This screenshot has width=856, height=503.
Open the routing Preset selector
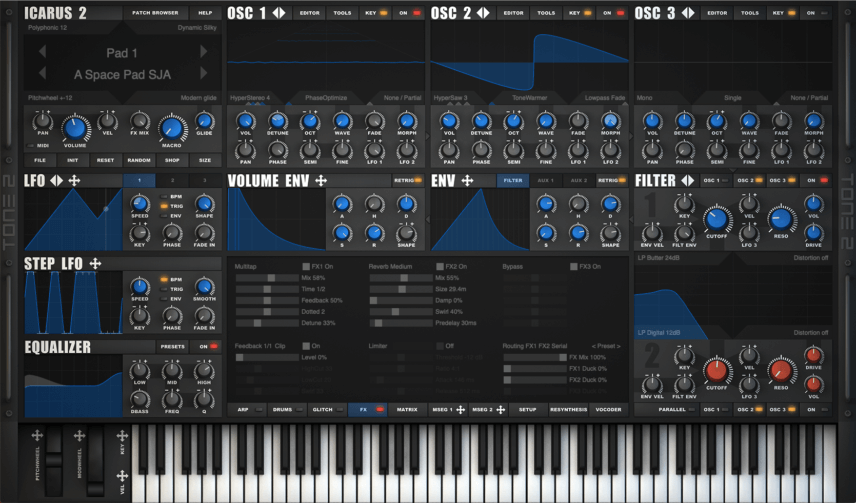(x=606, y=346)
